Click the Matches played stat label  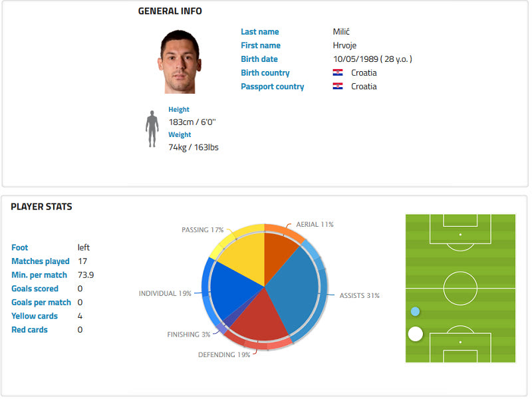tap(41, 261)
